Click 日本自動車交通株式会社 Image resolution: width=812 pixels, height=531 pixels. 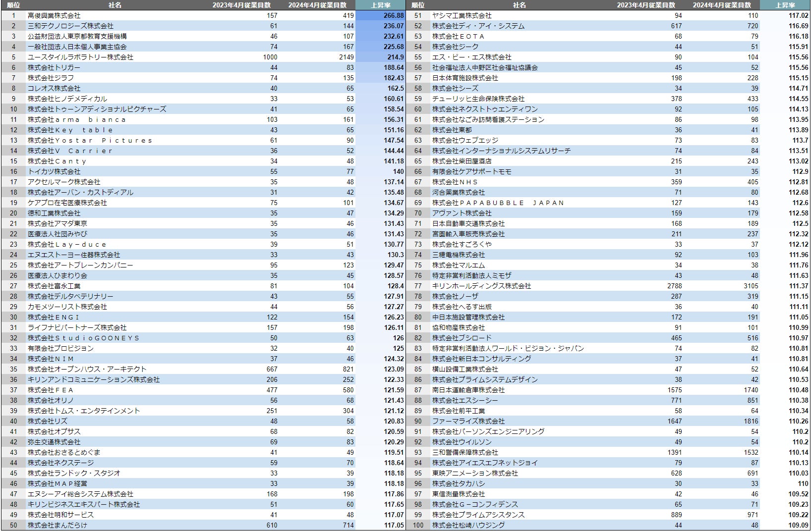coord(468,223)
